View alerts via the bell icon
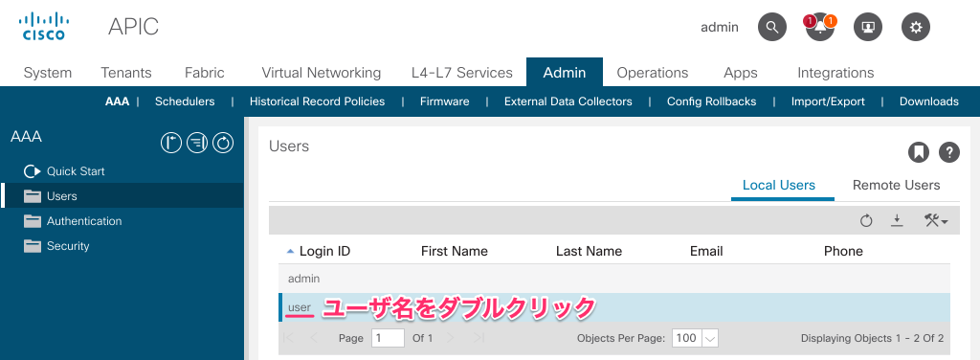 click(820, 28)
